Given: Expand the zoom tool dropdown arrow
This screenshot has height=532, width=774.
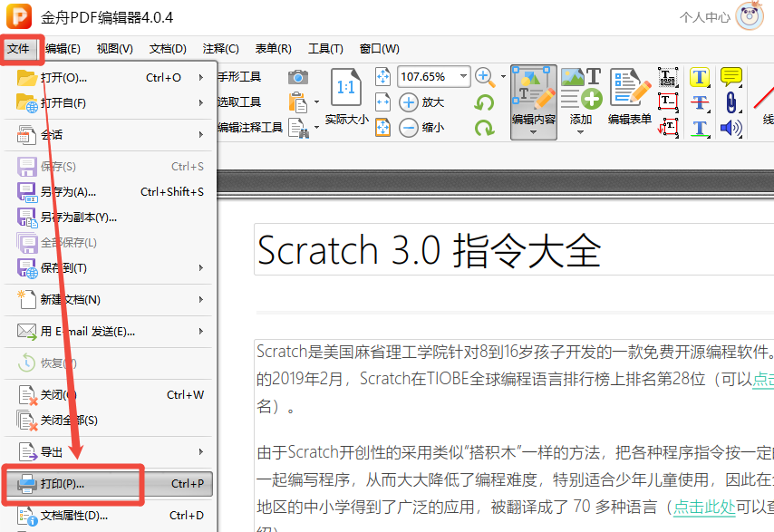Looking at the screenshot, I should (x=503, y=76).
